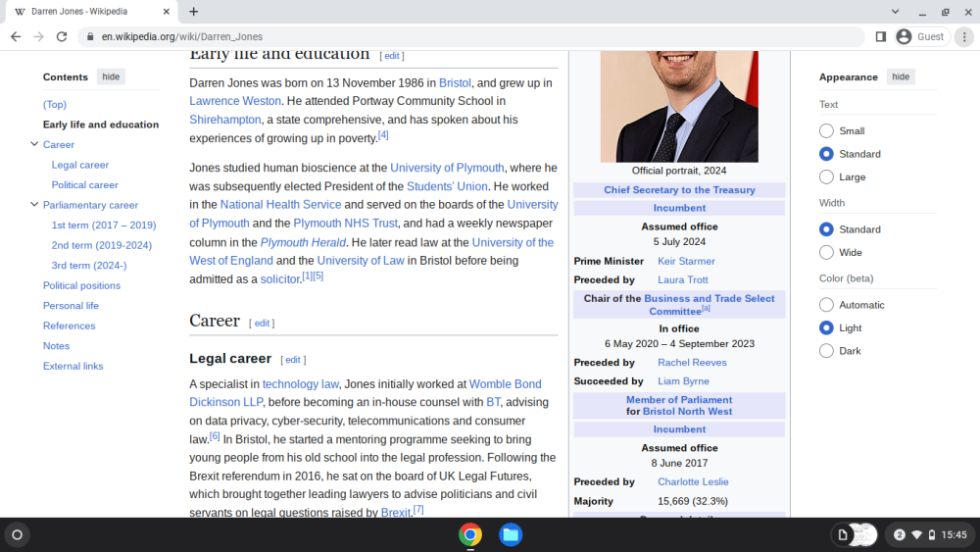Open the Chrome three-dot menu

[x=964, y=37]
